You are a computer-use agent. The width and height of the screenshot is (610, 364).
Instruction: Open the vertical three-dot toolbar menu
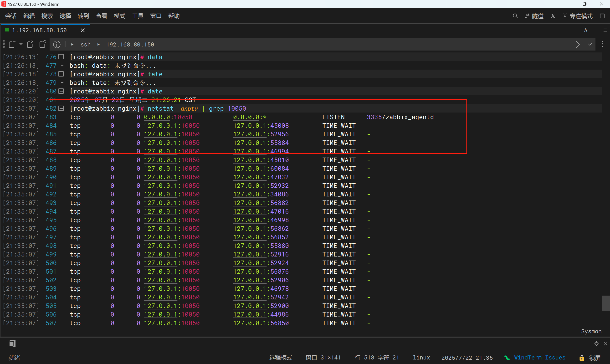(x=602, y=44)
